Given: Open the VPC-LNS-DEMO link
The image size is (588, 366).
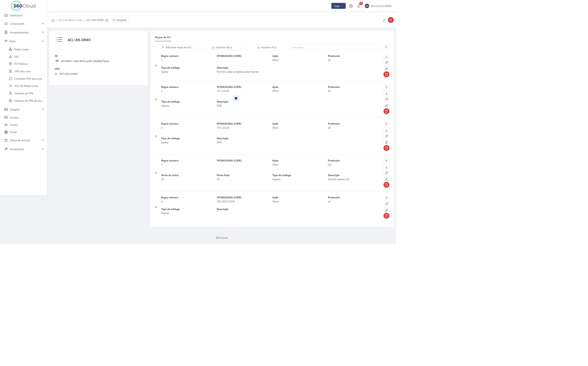Looking at the screenshot, I should [x=68, y=74].
